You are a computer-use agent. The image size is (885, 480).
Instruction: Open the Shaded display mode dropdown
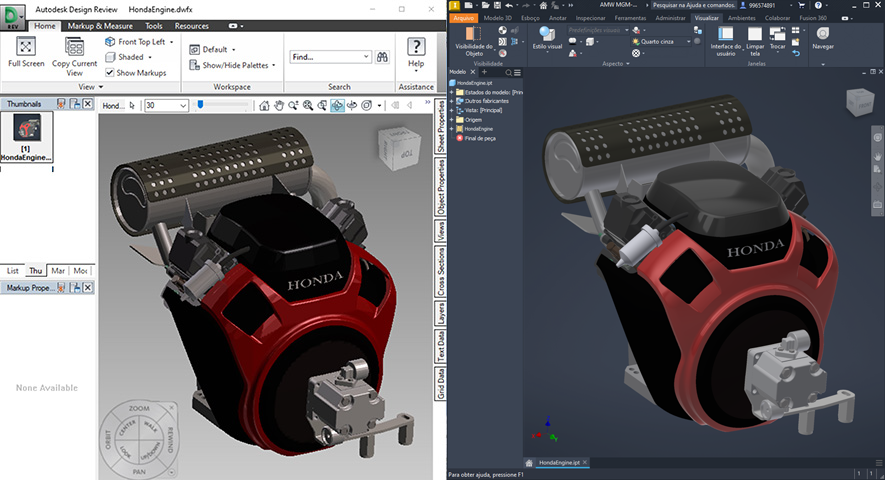(x=151, y=58)
